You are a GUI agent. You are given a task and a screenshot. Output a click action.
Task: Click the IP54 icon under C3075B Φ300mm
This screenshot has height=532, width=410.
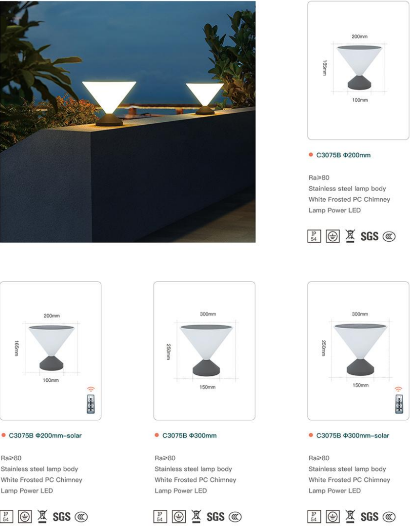coord(160,516)
